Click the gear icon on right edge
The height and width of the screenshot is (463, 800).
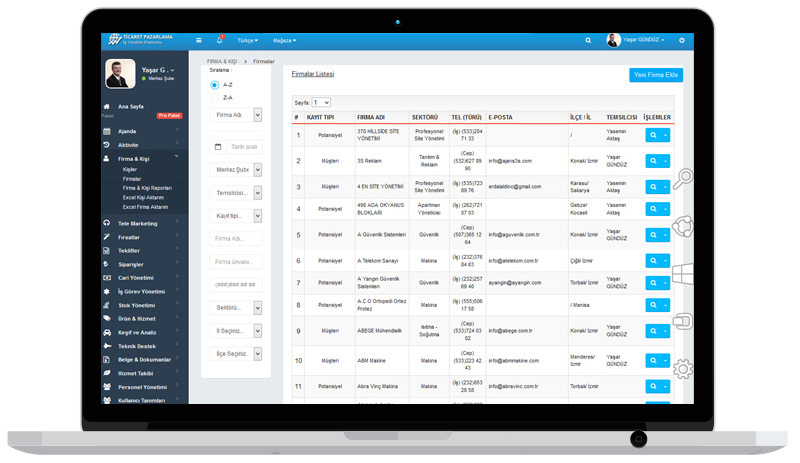point(683,369)
